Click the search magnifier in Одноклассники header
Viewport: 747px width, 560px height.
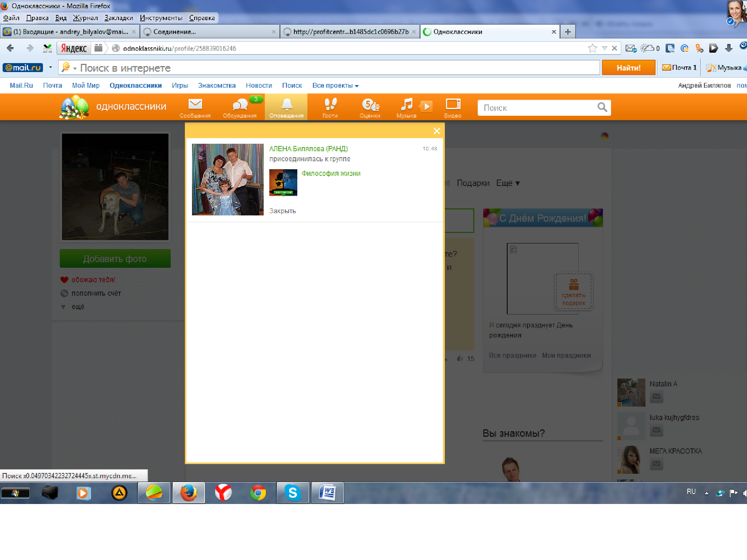(x=602, y=108)
